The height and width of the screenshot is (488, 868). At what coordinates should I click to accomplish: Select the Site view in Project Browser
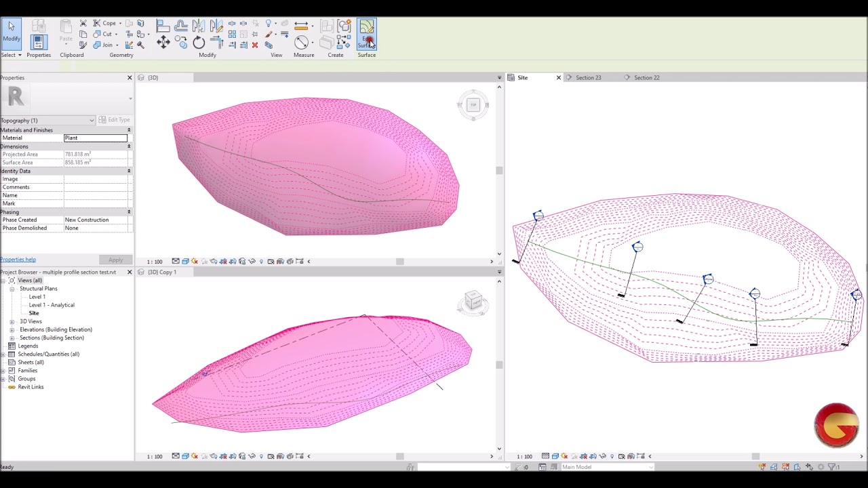(34, 313)
